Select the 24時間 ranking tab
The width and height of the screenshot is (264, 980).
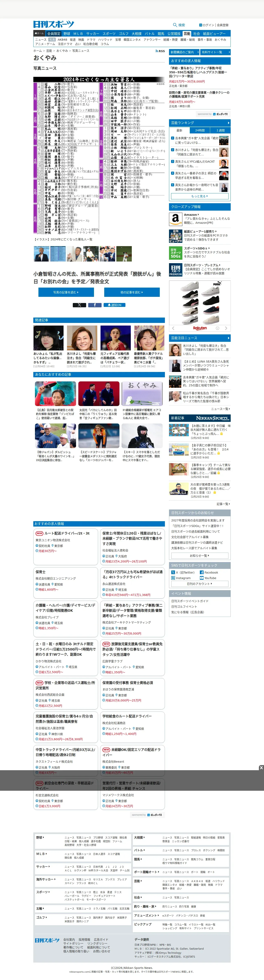200,131
